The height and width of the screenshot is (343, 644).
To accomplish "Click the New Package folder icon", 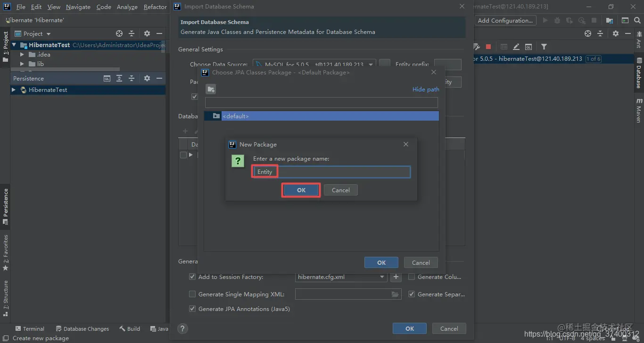I will pyautogui.click(x=211, y=89).
